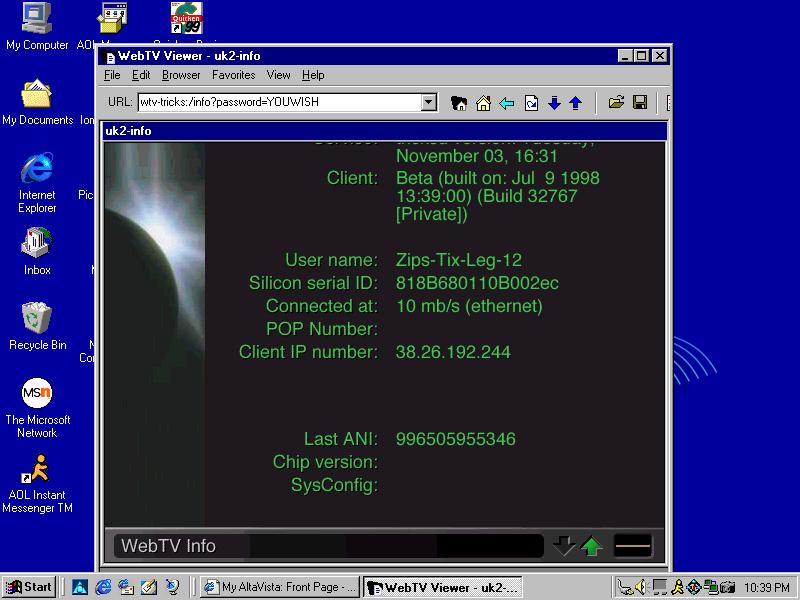Screen dimensions: 800x600
Task: Click the Start button
Action: pos(29,587)
